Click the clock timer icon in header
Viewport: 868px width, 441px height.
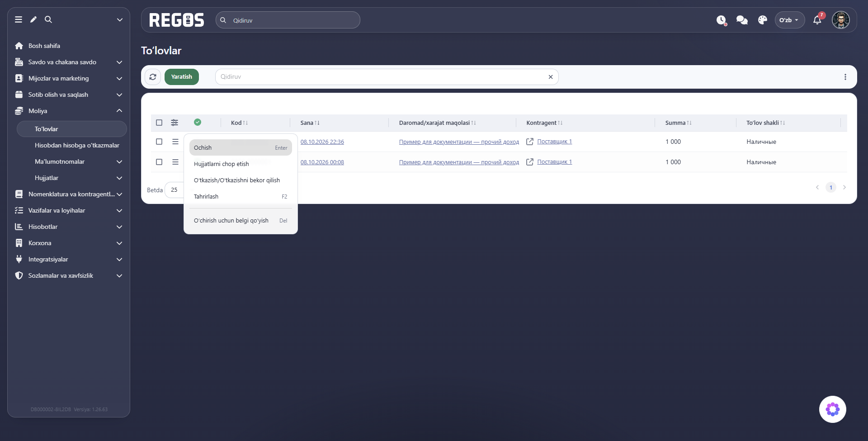[x=721, y=20]
